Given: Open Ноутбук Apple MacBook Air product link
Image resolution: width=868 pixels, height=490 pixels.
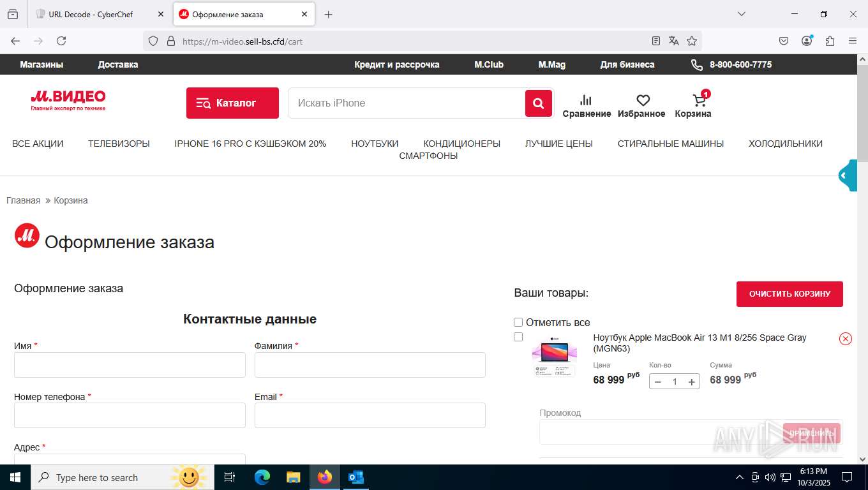Looking at the screenshot, I should (700, 343).
